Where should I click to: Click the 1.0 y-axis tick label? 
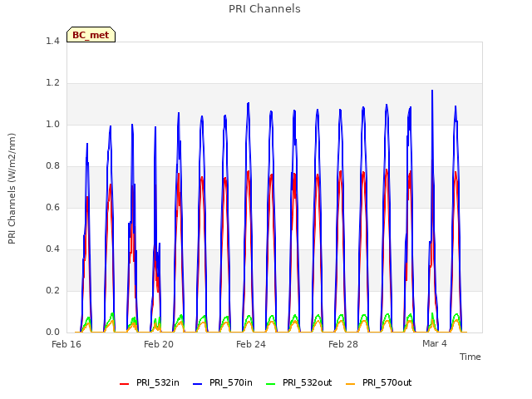tap(52, 124)
